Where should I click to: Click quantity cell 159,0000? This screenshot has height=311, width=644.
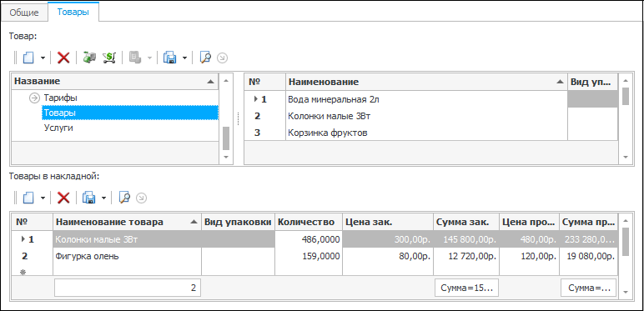click(309, 257)
